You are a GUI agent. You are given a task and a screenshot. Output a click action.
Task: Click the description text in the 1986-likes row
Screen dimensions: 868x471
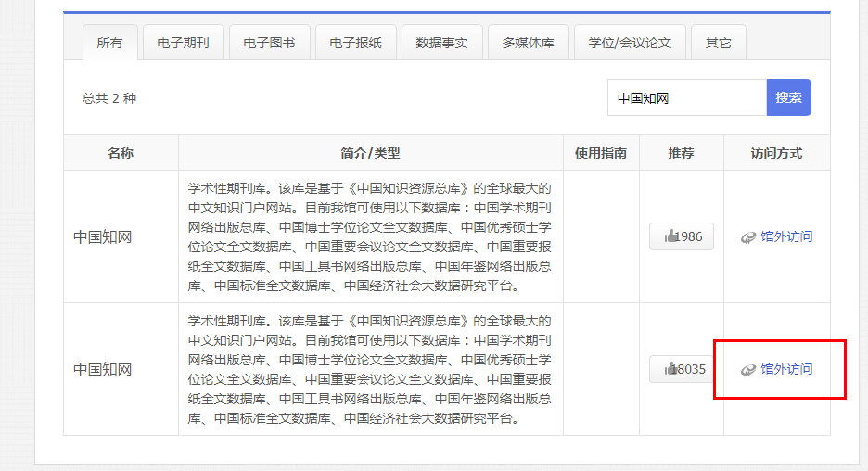(369, 236)
